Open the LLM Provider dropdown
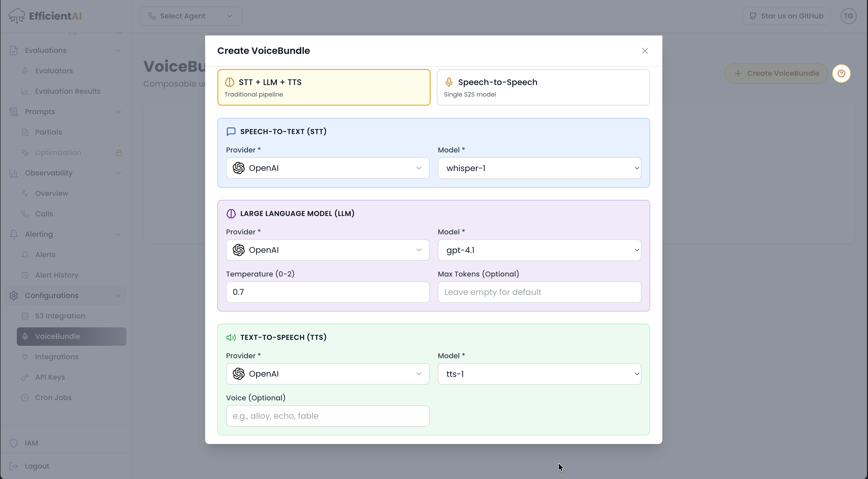The image size is (868, 479). [x=328, y=250]
